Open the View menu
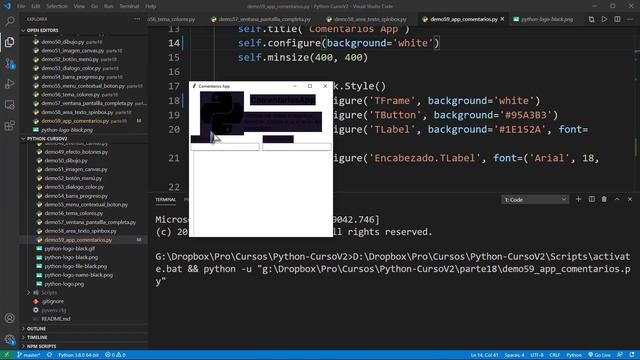This screenshot has width=640, height=360. pos(79,6)
